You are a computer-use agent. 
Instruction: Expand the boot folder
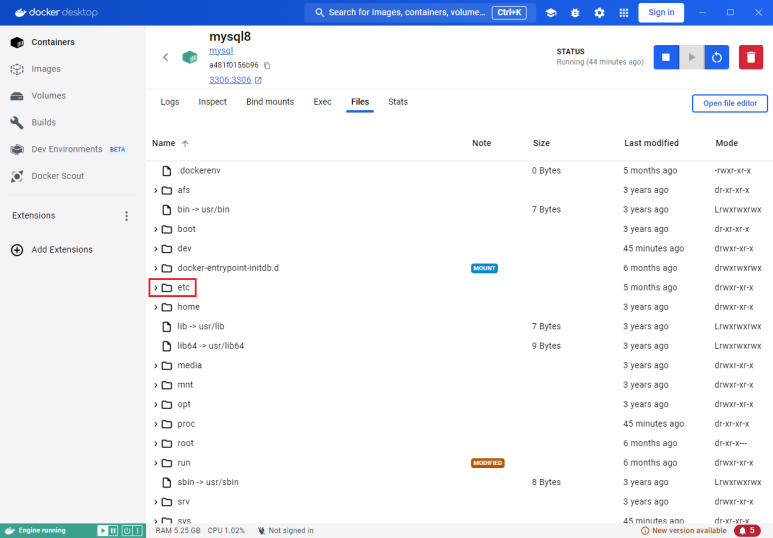pyautogui.click(x=156, y=229)
